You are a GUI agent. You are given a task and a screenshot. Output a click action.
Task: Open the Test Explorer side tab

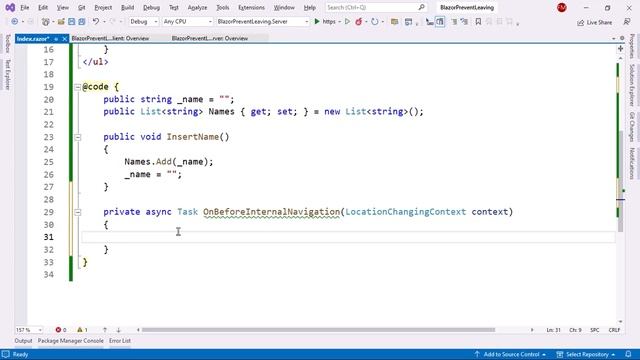click(8, 74)
